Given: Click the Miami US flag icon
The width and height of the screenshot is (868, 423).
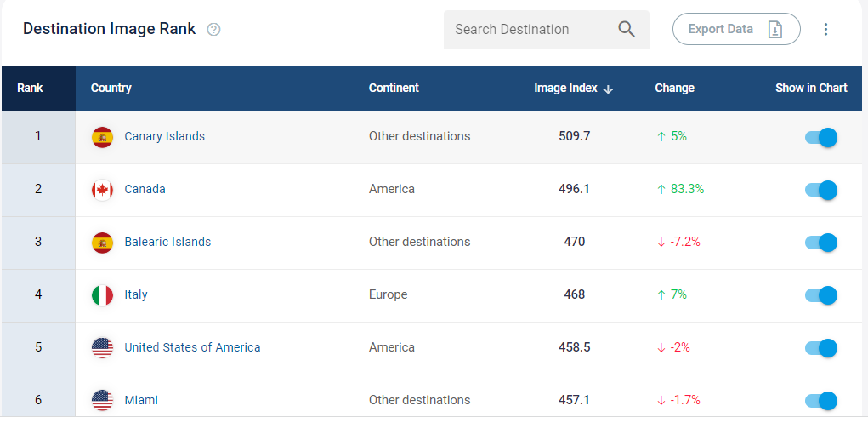Looking at the screenshot, I should (x=102, y=400).
